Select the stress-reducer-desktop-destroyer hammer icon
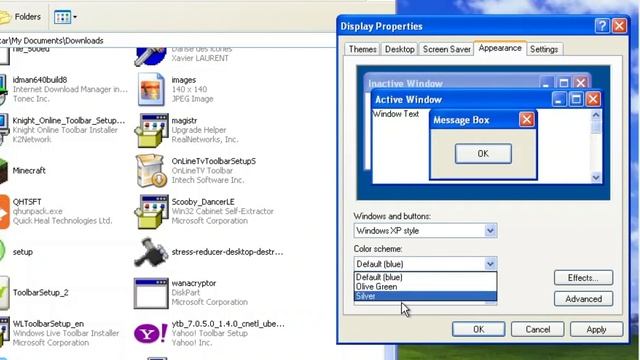Screen dimensions: 640x360 click(x=151, y=252)
